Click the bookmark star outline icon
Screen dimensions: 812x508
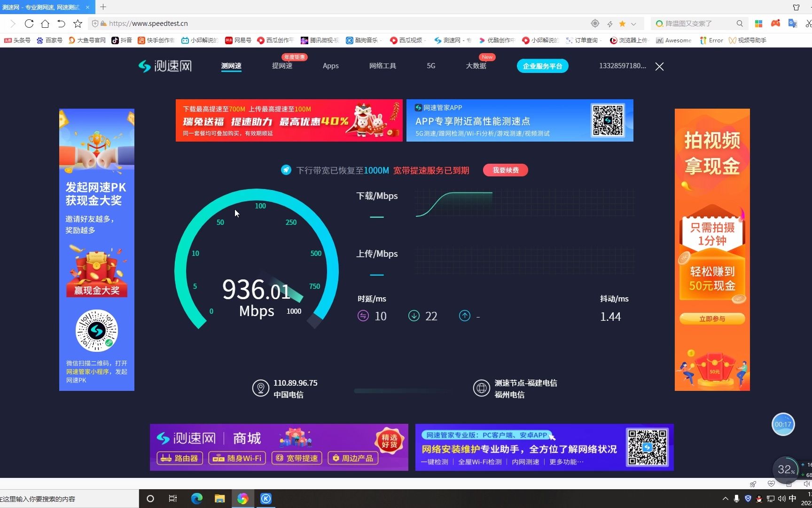78,24
